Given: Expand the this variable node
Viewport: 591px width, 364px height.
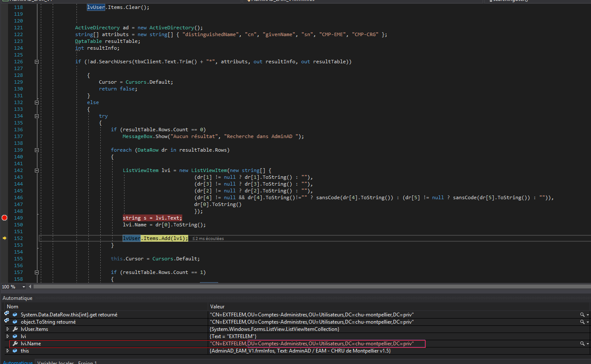Looking at the screenshot, I should (x=8, y=351).
